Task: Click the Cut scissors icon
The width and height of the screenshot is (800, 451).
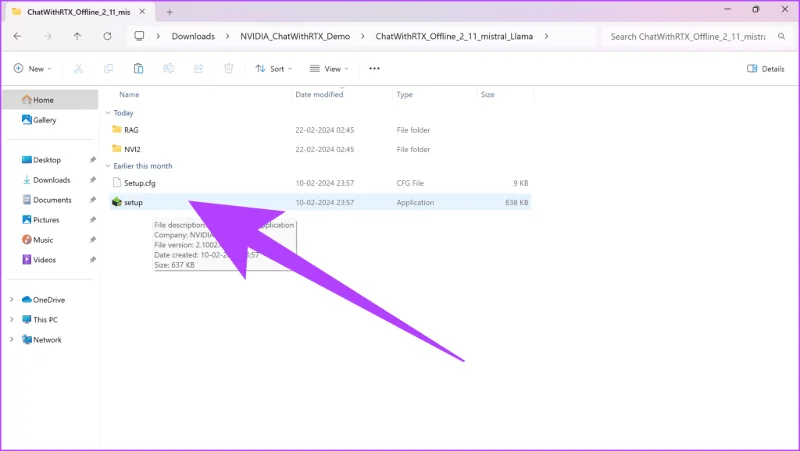Action: coord(79,68)
